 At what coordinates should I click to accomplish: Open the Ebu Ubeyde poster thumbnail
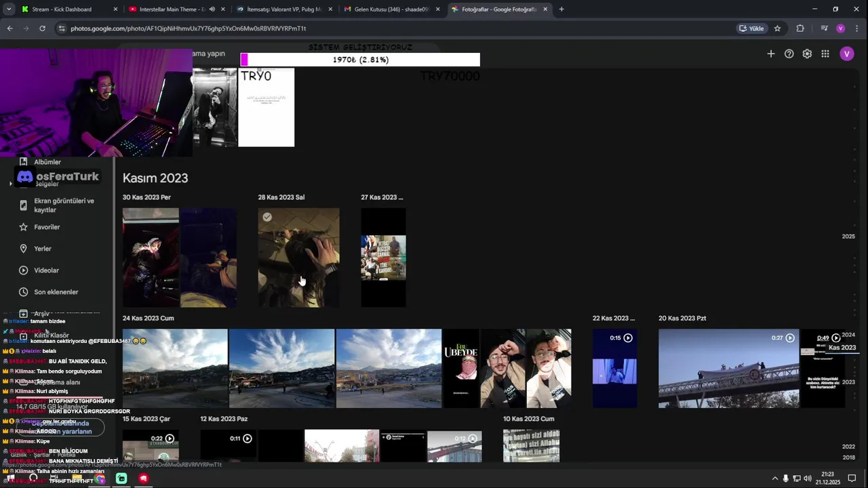click(461, 368)
